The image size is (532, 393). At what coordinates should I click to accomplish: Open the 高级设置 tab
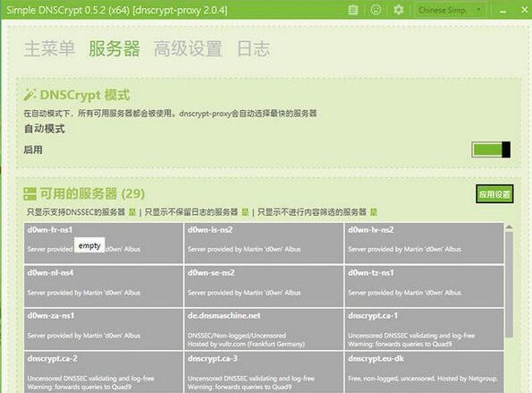(188, 48)
